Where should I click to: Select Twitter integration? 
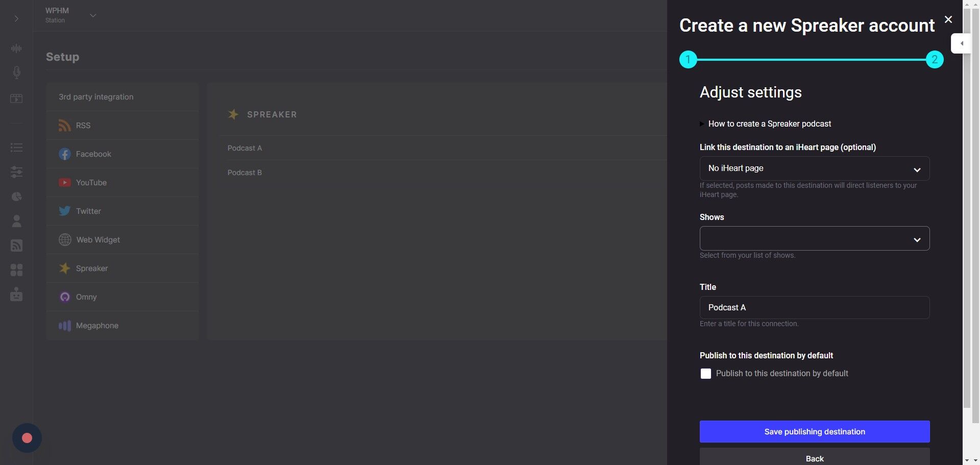coord(122,211)
